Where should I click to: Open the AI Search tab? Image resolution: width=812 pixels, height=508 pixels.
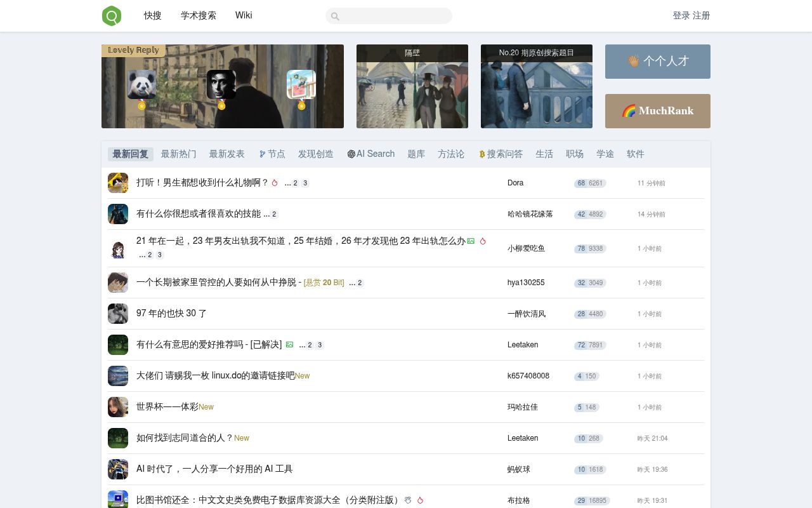371,154
